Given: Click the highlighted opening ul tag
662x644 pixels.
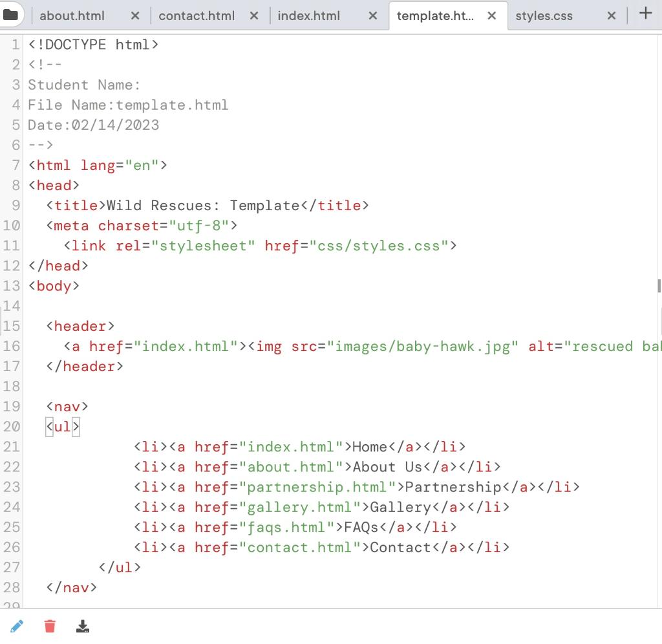Looking at the screenshot, I should tap(63, 427).
